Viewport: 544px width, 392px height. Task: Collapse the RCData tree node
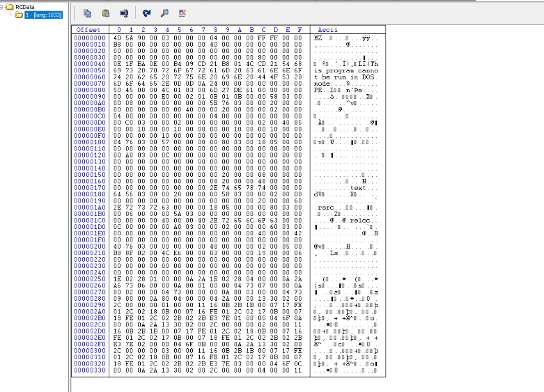[2, 6]
